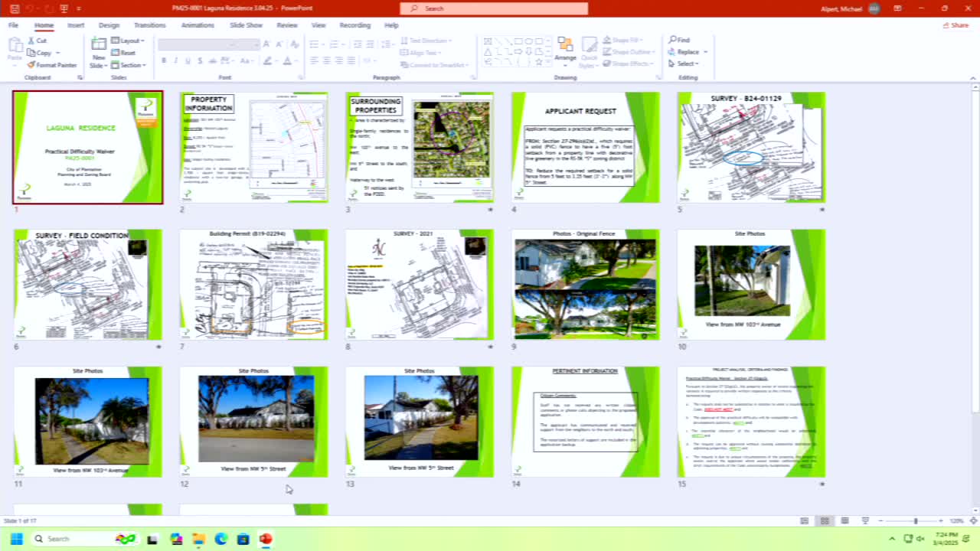Screen dimensions: 980x551
Task: Expand the Select dropdown in Editing
Action: click(686, 64)
